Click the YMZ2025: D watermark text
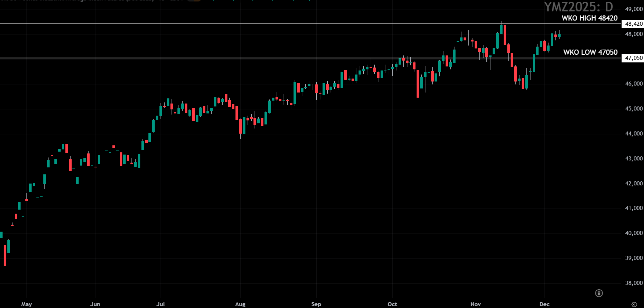This screenshot has height=308, width=644. pos(578,7)
